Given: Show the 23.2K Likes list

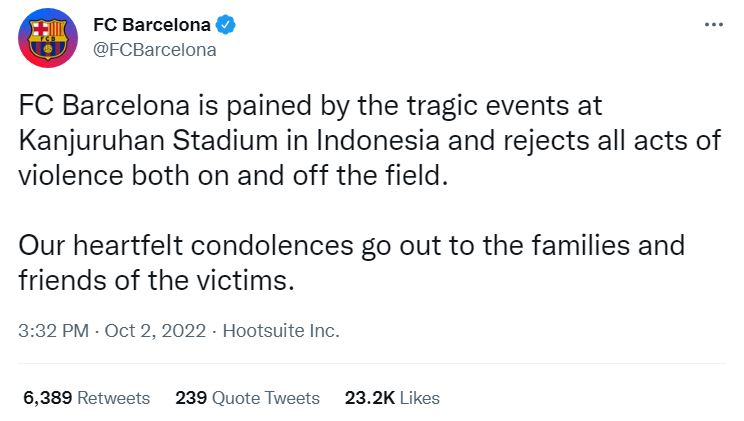Looking at the screenshot, I should point(392,398).
